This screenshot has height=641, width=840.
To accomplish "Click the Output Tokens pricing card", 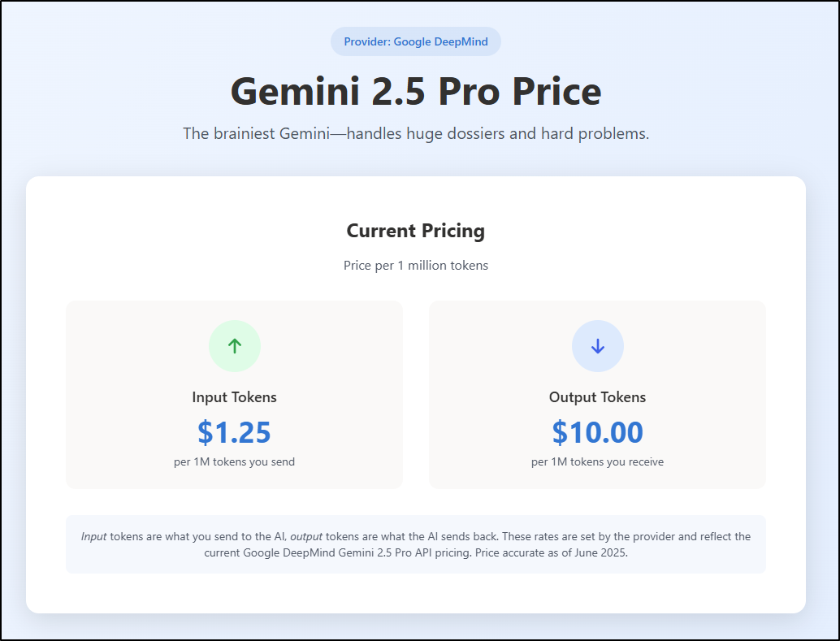I will coord(597,395).
